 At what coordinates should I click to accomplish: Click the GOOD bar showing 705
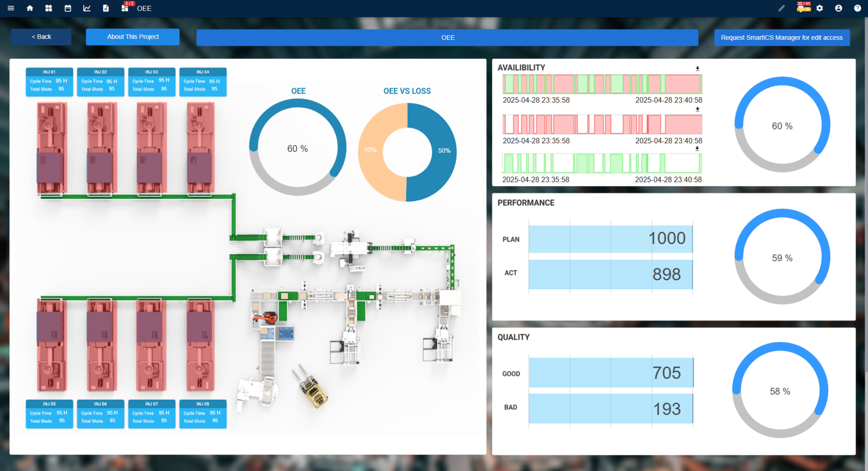(x=611, y=373)
